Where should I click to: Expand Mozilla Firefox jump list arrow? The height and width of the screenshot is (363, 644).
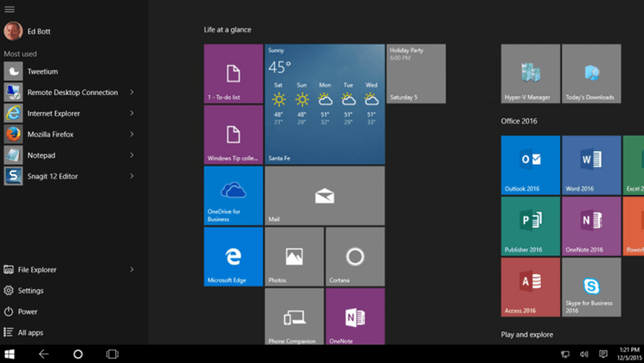132,134
